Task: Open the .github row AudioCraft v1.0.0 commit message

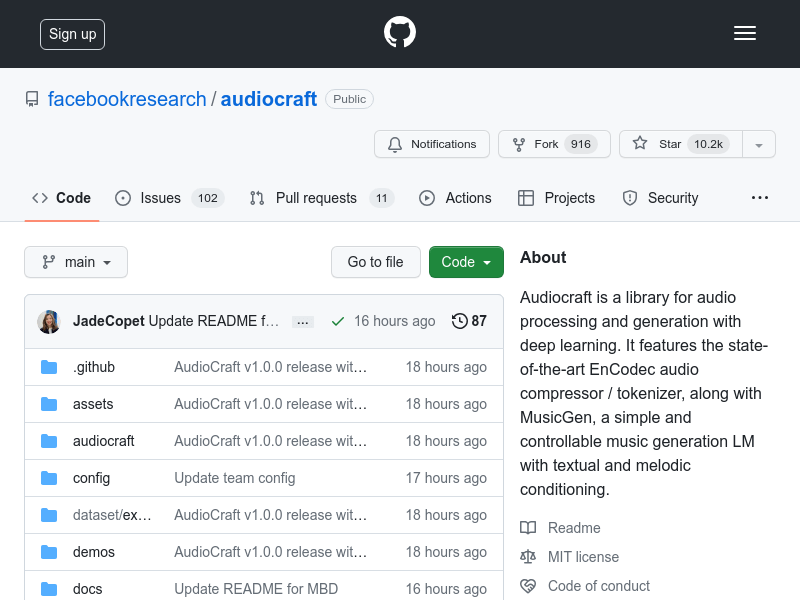Action: pyautogui.click(x=271, y=367)
